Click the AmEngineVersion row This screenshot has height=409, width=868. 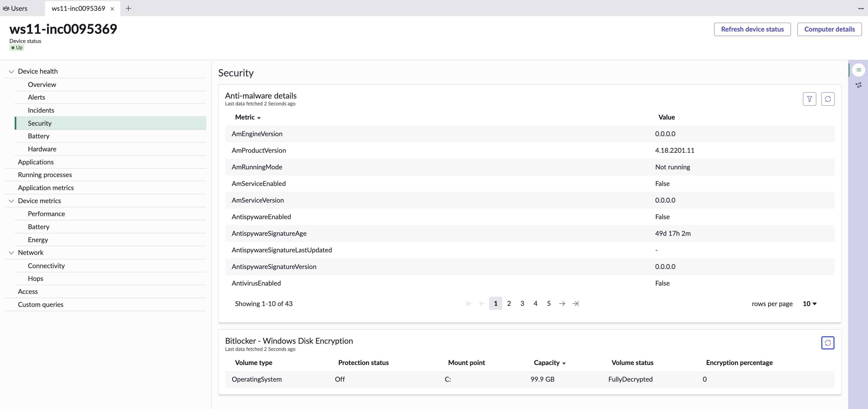530,134
